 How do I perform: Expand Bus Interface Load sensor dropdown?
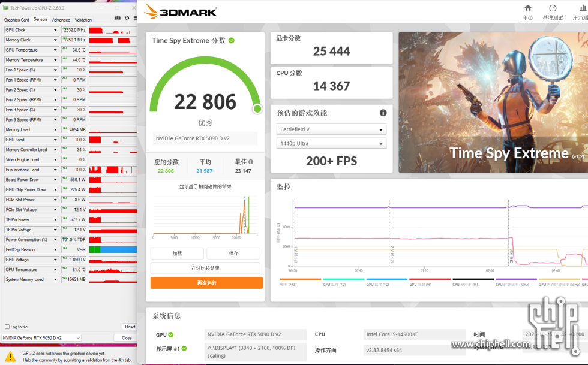[55, 170]
